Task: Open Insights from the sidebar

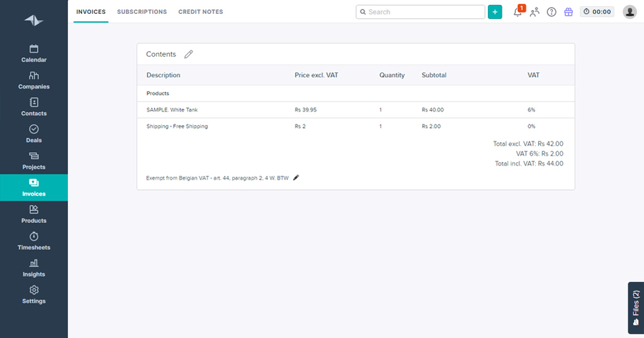Action: pyautogui.click(x=34, y=268)
